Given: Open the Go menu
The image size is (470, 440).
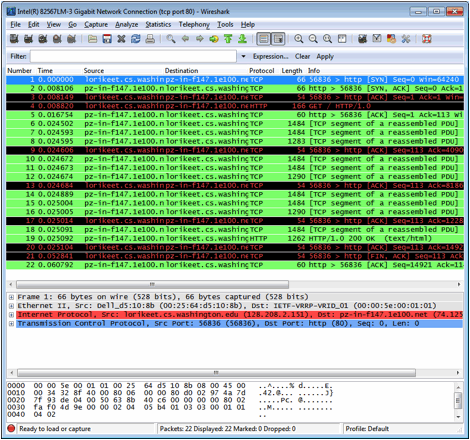Looking at the screenshot, I should tap(72, 24).
